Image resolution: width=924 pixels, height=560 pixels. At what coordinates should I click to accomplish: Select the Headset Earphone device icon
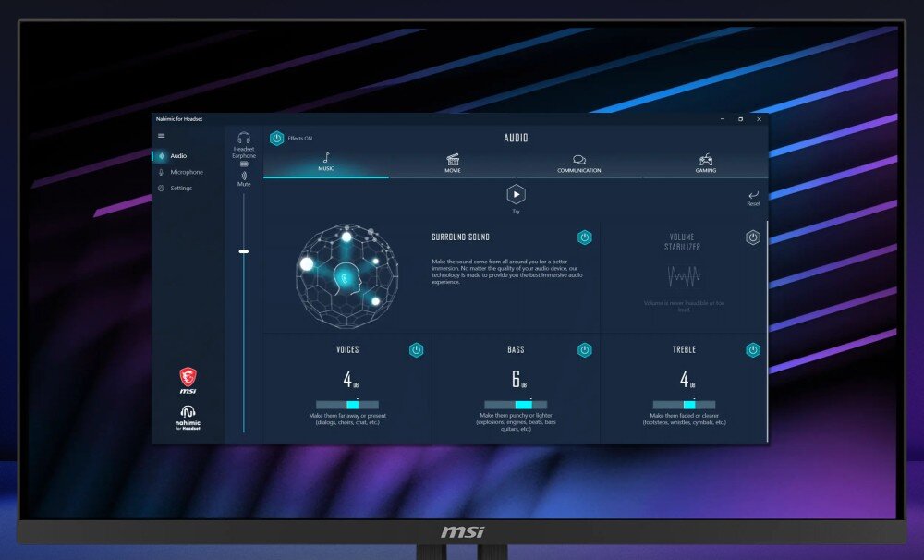point(244,138)
